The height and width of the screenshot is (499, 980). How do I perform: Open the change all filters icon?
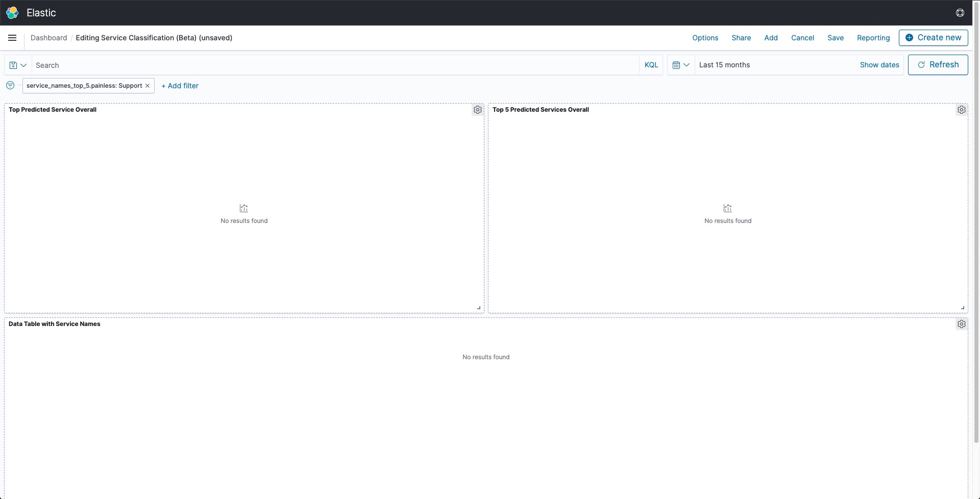10,85
